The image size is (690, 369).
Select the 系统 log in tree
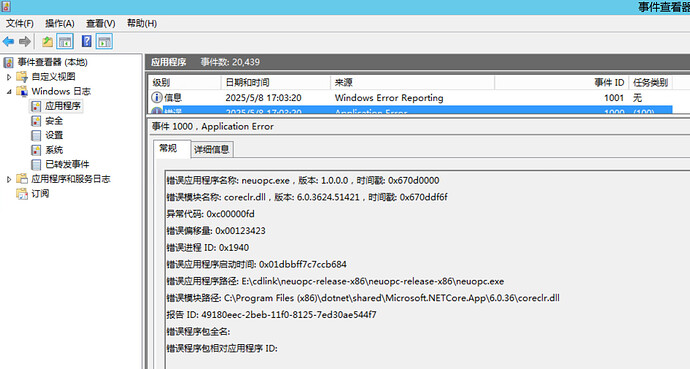(x=54, y=150)
